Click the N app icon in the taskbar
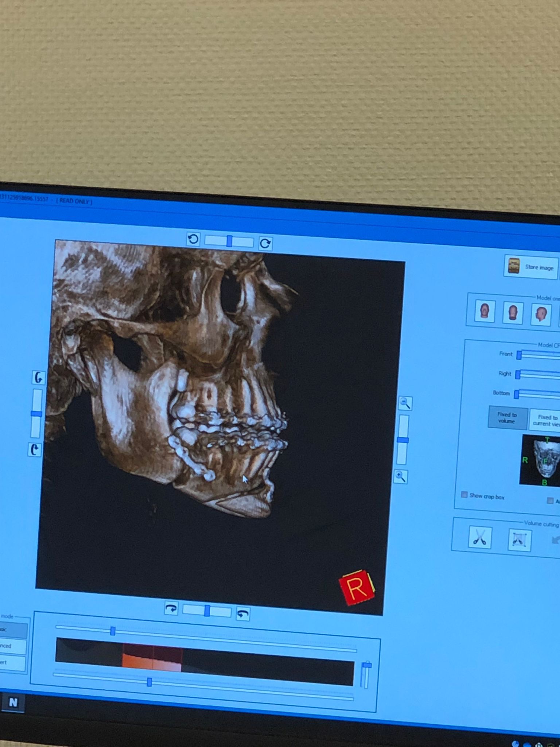 [13, 703]
